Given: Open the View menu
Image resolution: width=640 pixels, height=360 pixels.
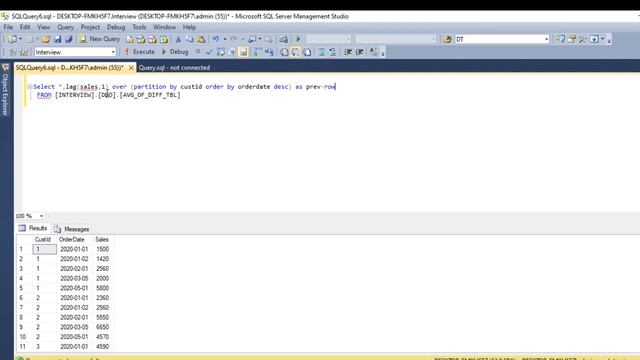Looking at the screenshot, I should [x=44, y=27].
